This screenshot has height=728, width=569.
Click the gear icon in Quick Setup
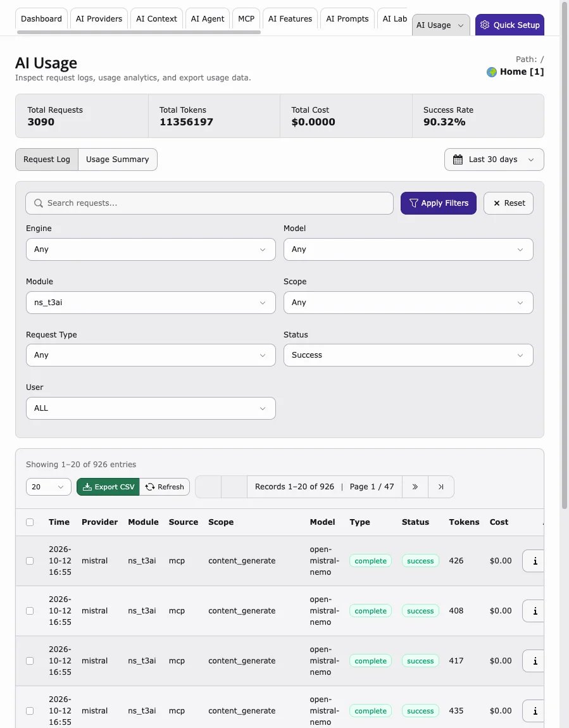pos(485,25)
